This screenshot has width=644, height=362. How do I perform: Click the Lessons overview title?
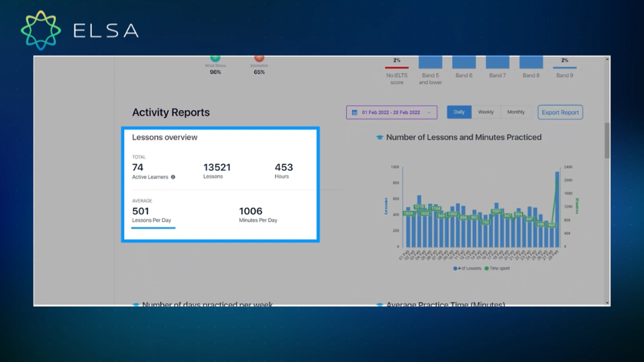[165, 137]
